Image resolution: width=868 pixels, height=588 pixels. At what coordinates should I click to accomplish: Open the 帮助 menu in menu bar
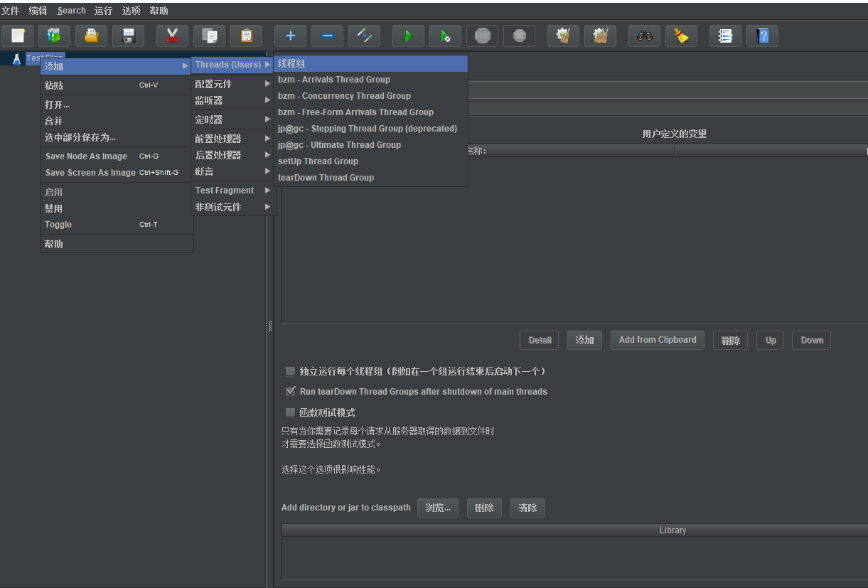pos(159,11)
